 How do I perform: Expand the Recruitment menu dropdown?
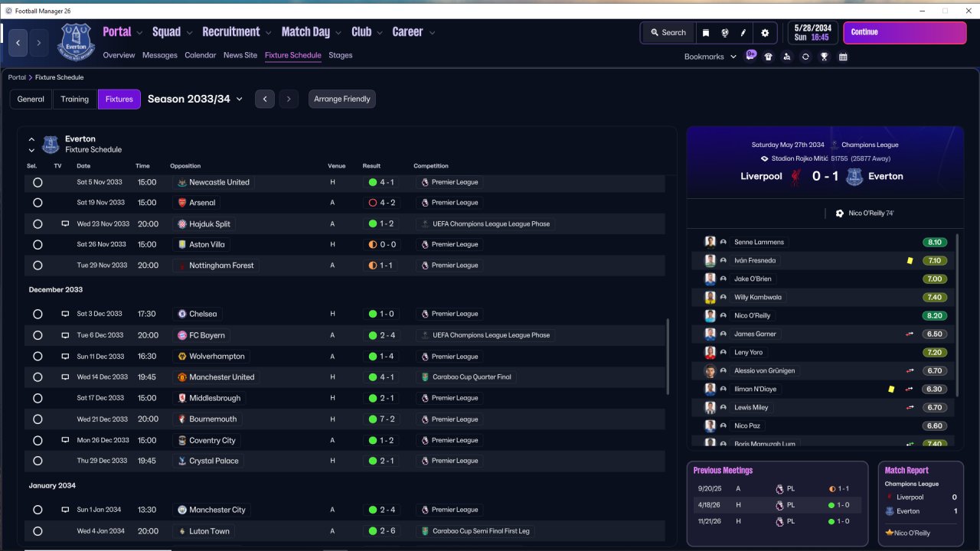pyautogui.click(x=269, y=33)
